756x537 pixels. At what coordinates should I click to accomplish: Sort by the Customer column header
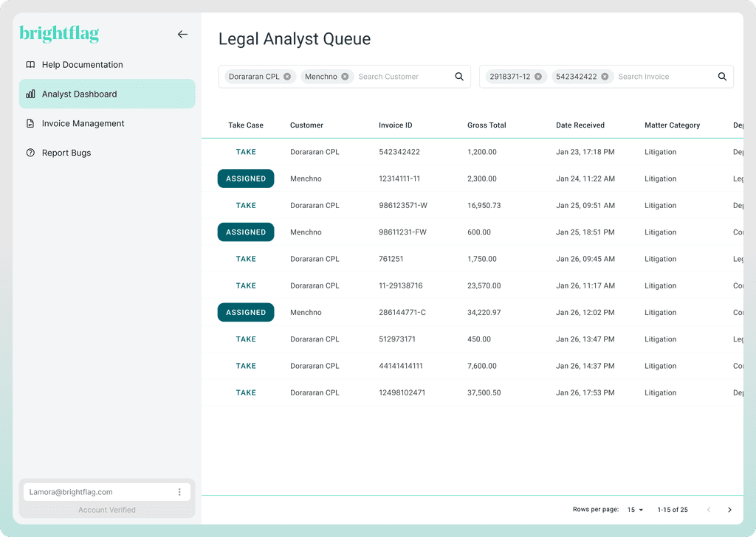click(306, 125)
